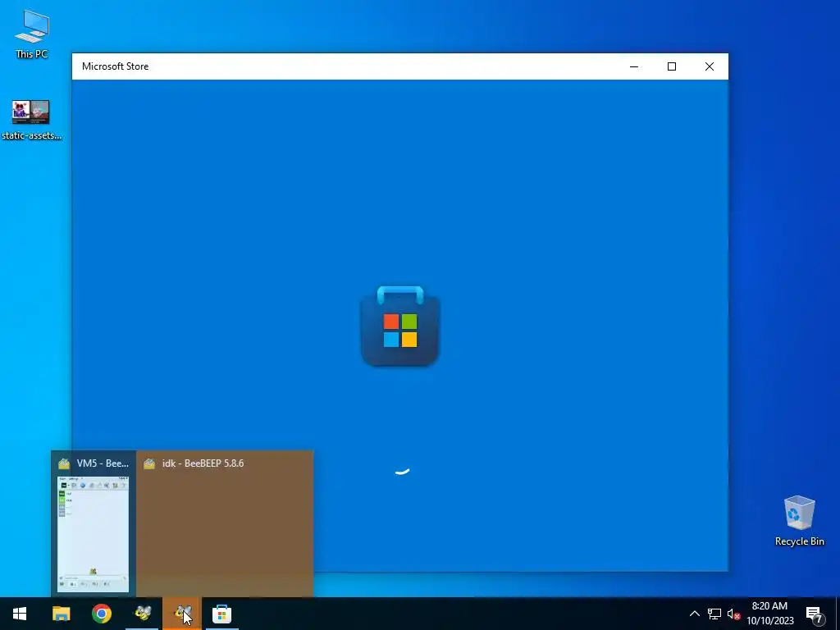Image resolution: width=840 pixels, height=630 pixels.
Task: Click the Microsoft Store logo in splash
Action: (400, 326)
